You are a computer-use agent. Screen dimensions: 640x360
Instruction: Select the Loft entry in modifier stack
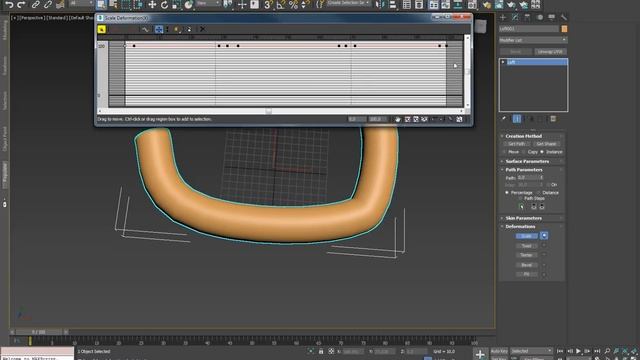[533, 62]
